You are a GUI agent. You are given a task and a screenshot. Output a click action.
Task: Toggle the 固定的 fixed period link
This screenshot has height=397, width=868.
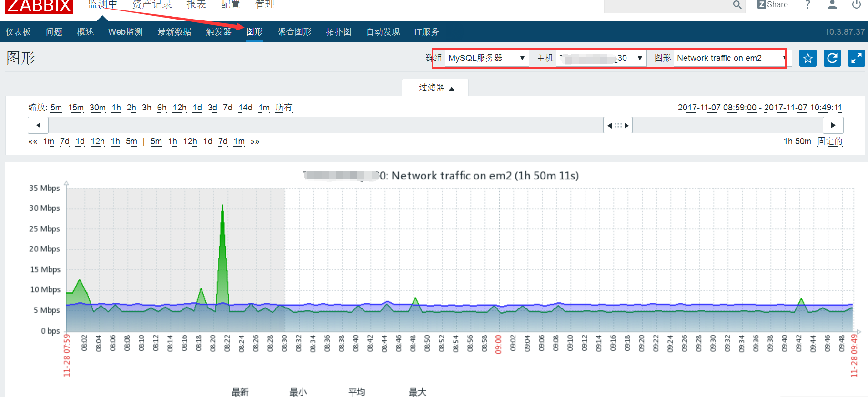[830, 141]
